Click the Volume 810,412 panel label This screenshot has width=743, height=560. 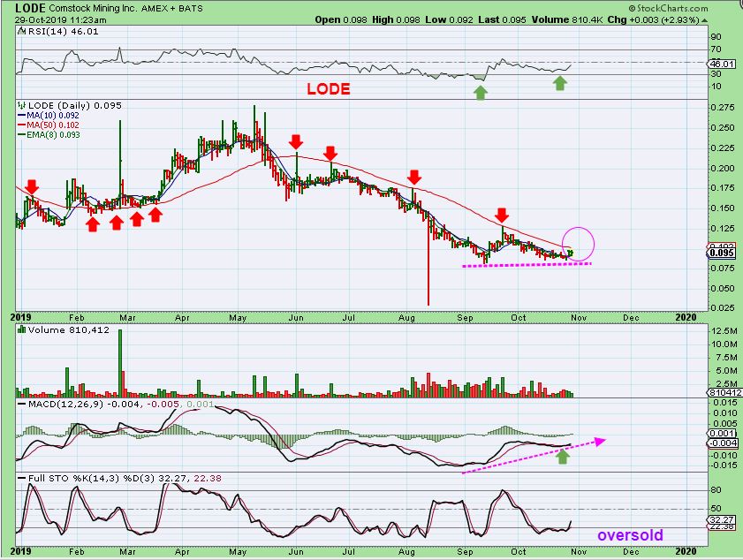point(69,329)
